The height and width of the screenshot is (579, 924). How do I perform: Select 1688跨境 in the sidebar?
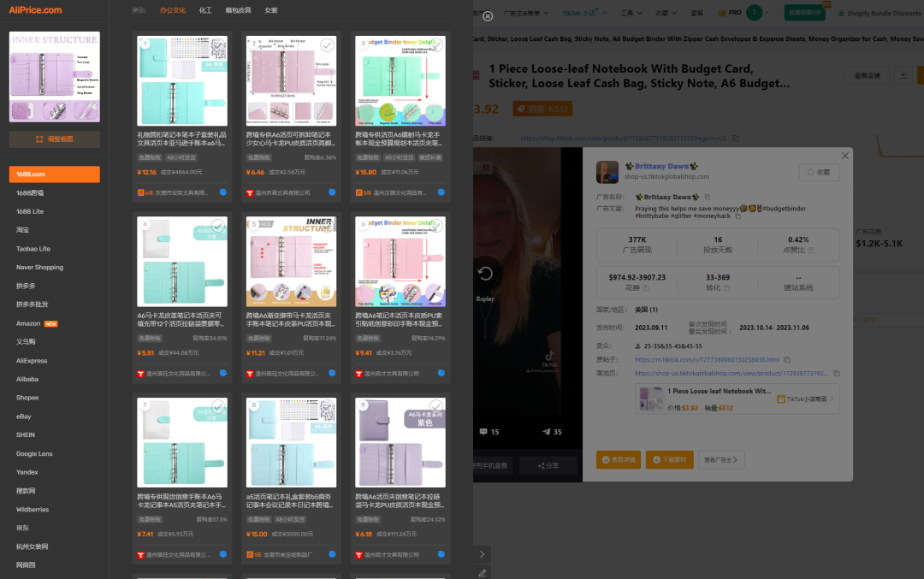pos(30,193)
